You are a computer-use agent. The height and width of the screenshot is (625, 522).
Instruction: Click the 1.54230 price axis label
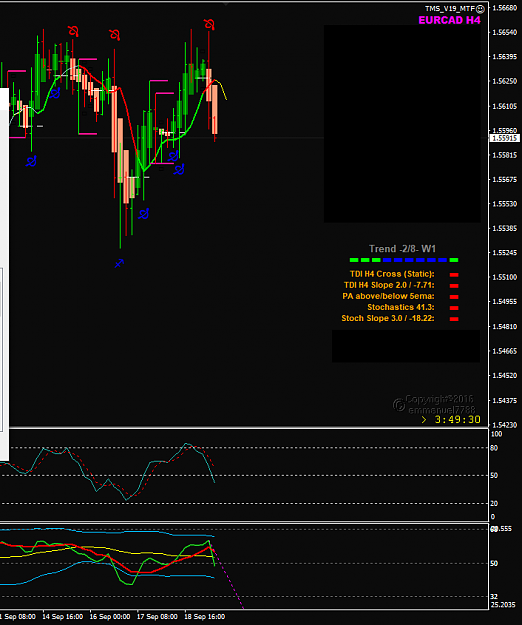pos(504,425)
